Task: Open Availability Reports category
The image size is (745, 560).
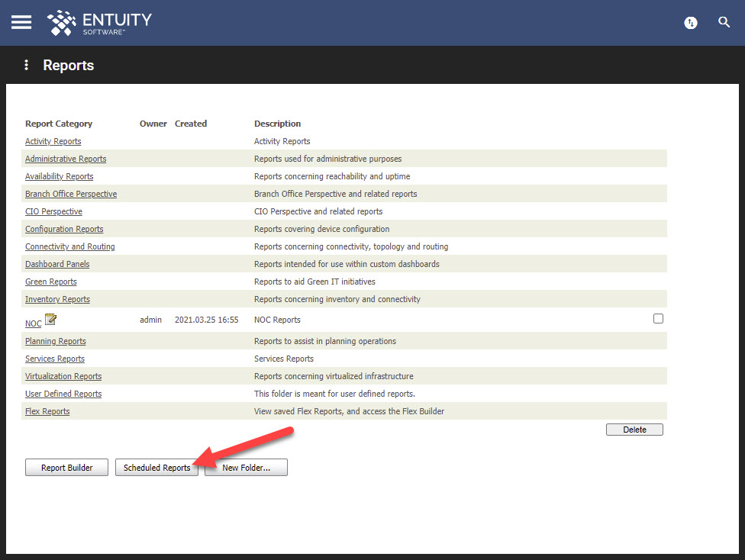Action: click(x=60, y=176)
